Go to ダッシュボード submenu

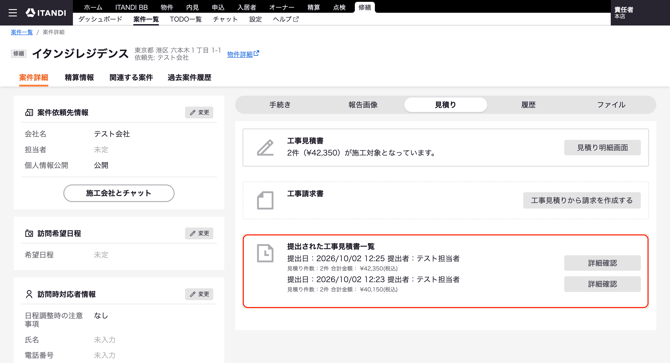pyautogui.click(x=100, y=19)
